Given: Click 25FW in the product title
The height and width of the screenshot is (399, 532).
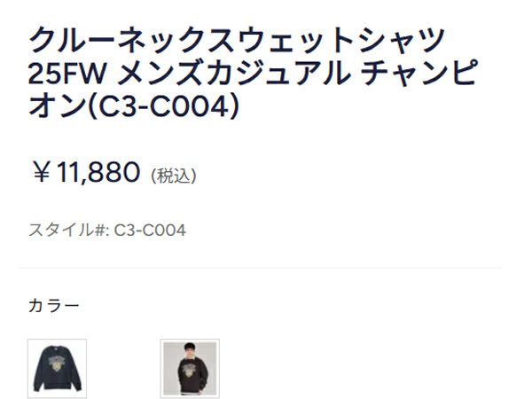Looking at the screenshot, I should point(67,73).
